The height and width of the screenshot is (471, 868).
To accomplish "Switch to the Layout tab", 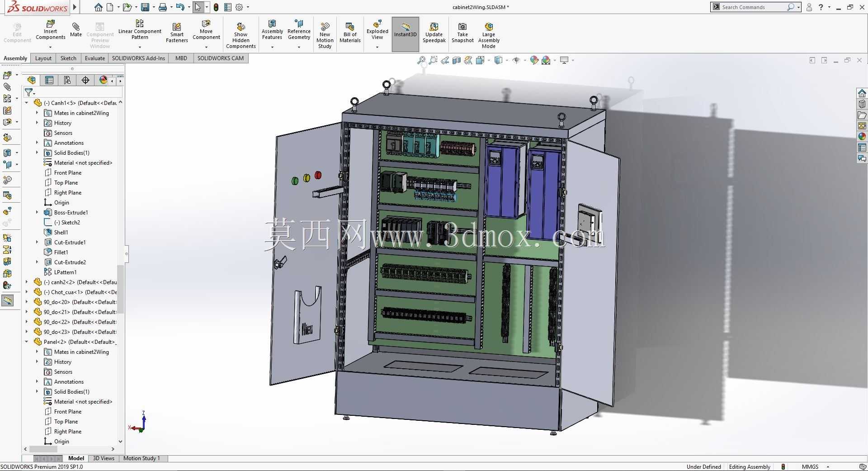I will tap(43, 58).
